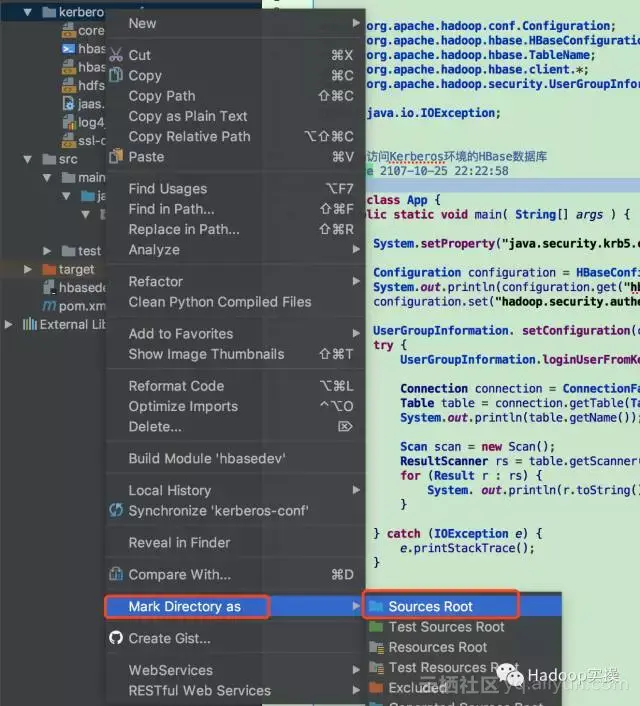Choose Mark Directory as entry
Screen dimensions: 640x706
tap(236, 606)
